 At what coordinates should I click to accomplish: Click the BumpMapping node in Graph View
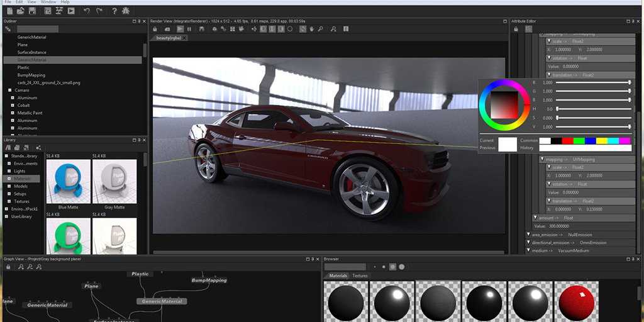[209, 280]
